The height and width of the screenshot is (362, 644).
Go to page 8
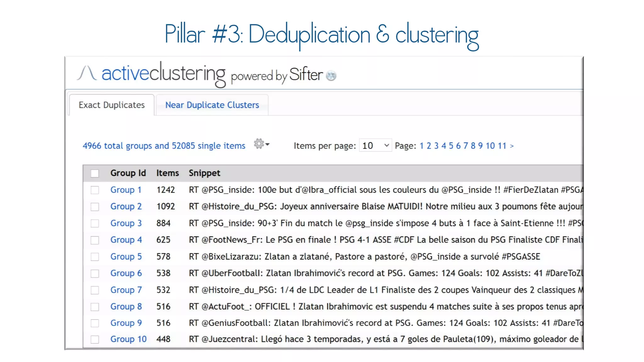pos(473,146)
